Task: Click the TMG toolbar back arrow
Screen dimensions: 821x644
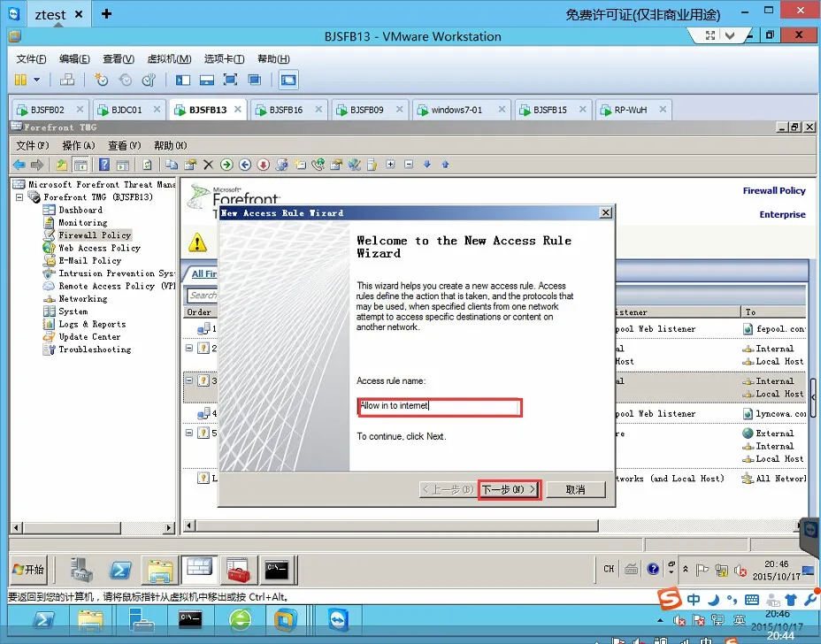Action: pyautogui.click(x=19, y=165)
